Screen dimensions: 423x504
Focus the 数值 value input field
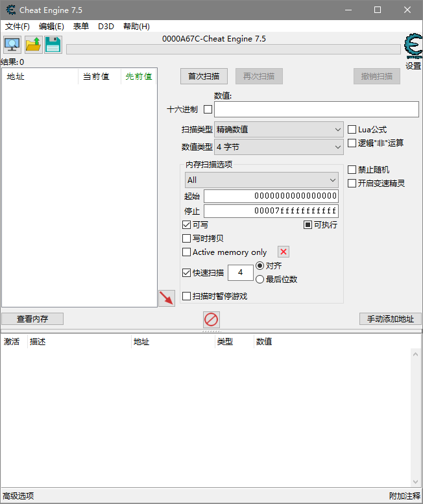click(x=317, y=109)
